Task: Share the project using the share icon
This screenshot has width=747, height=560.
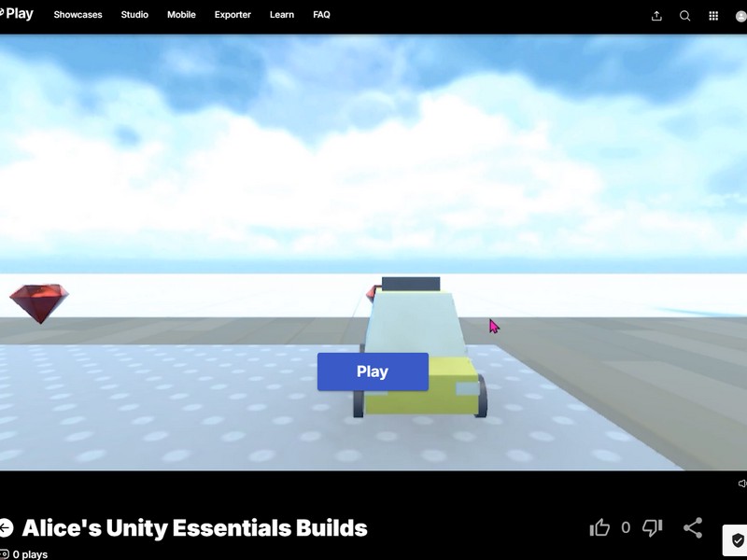Action: pyautogui.click(x=692, y=527)
